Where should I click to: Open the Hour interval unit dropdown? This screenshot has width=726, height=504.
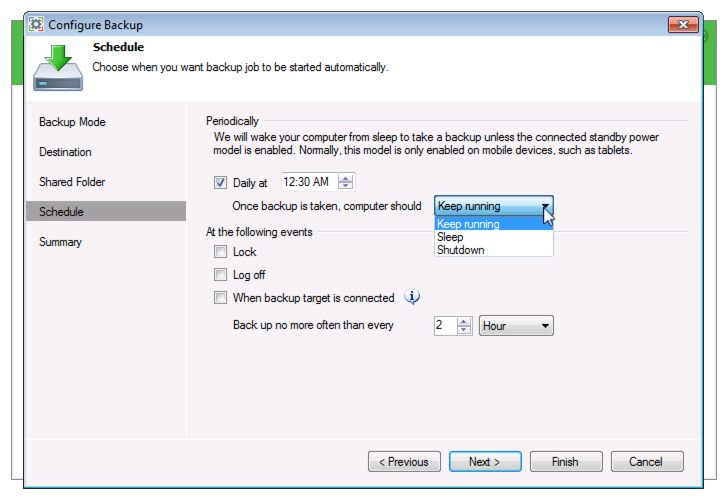point(516,326)
